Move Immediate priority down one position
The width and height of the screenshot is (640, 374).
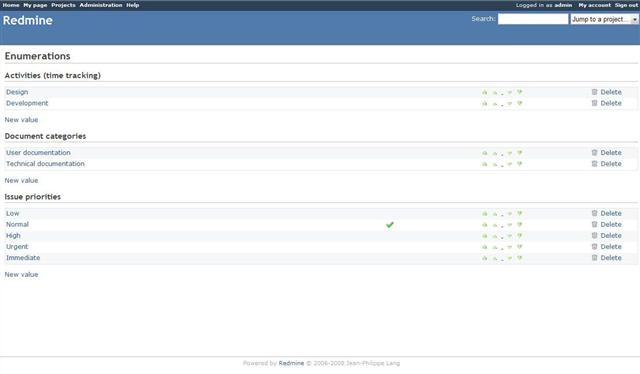point(509,258)
